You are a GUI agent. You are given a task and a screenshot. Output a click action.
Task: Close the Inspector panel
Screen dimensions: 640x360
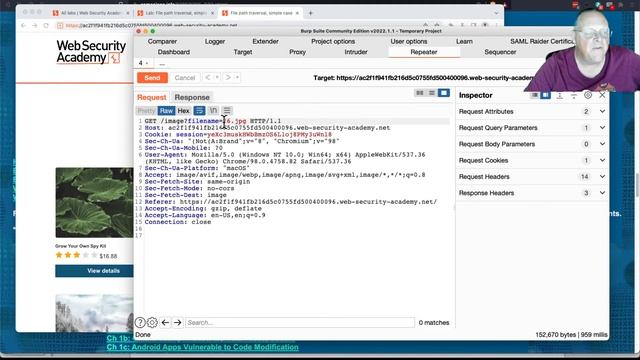click(602, 95)
